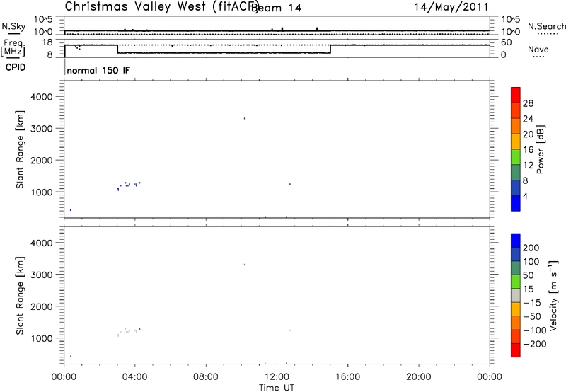Viewport: 566px width, 392px height.
Task: Click the 'Christmas Valley West (fitACF)' title
Action: coord(162,6)
